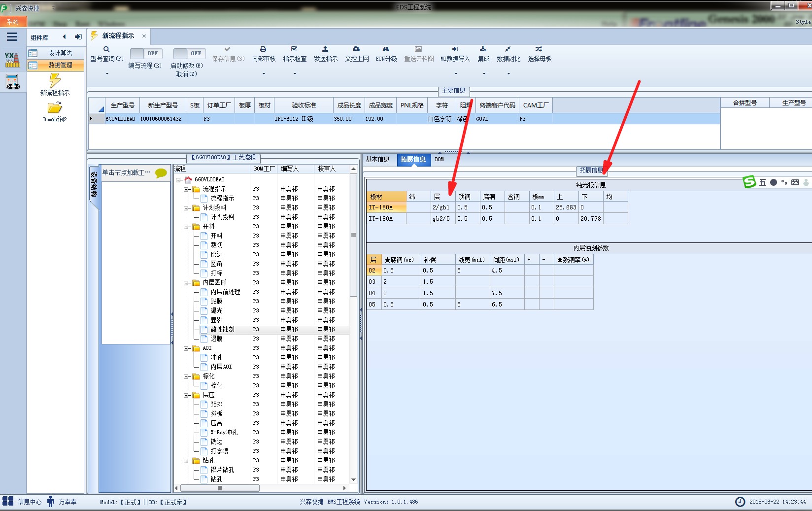Image resolution: width=812 pixels, height=511 pixels.
Task: Click the MI数据导入 import icon
Action: click(455, 49)
